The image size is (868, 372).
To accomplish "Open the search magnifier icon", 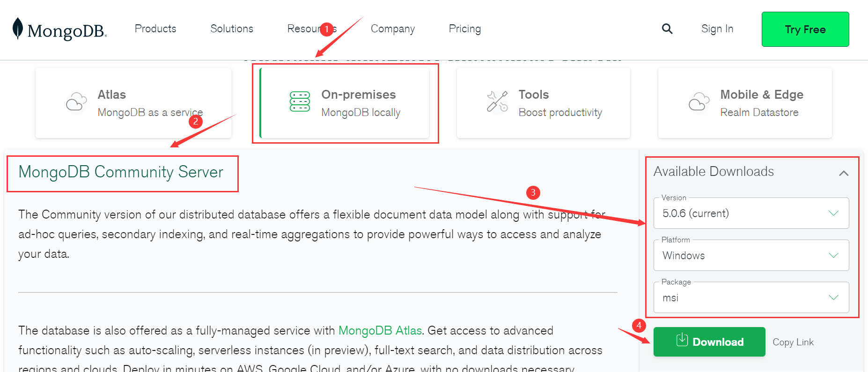I will click(667, 29).
